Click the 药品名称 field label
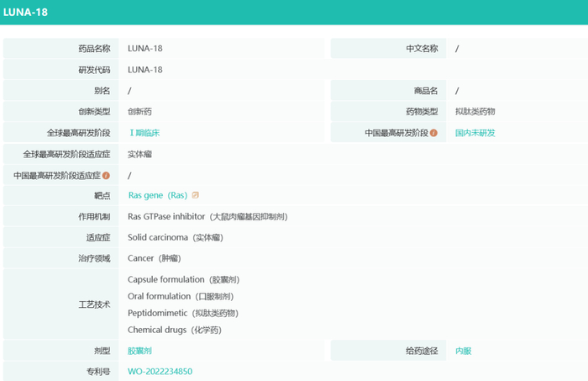588x381 pixels. 94,49
